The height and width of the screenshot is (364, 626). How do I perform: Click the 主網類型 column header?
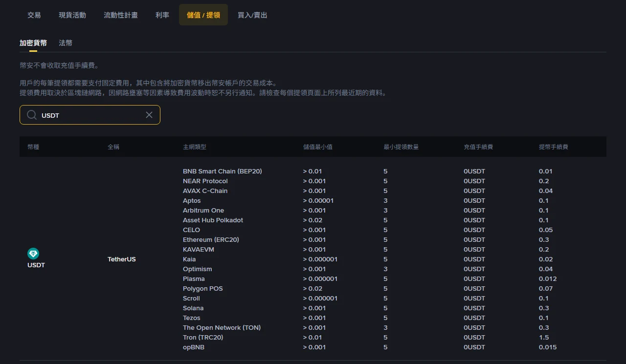(x=195, y=147)
